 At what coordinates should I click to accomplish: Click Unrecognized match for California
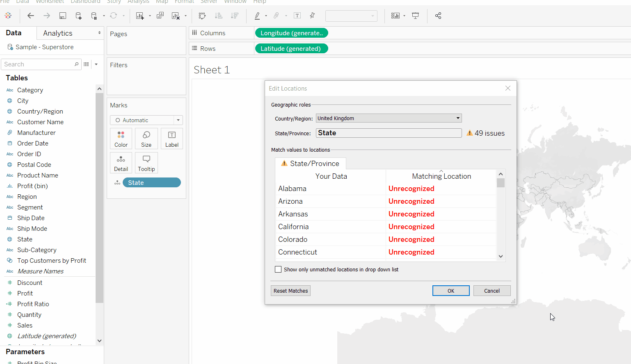(x=411, y=227)
